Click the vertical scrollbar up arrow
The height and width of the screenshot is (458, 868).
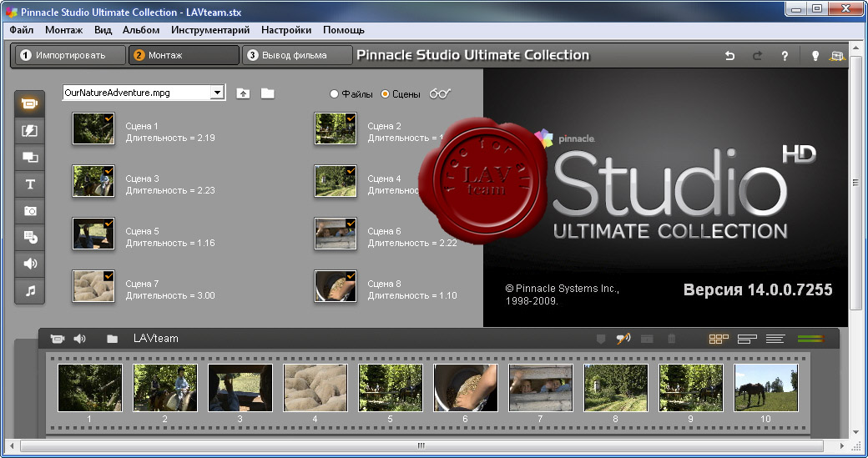[855, 48]
